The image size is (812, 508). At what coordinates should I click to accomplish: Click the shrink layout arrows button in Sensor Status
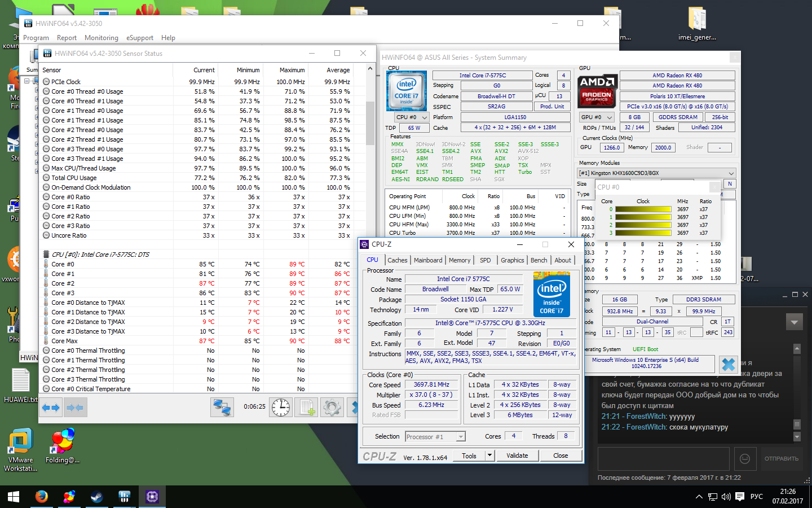[x=74, y=407]
